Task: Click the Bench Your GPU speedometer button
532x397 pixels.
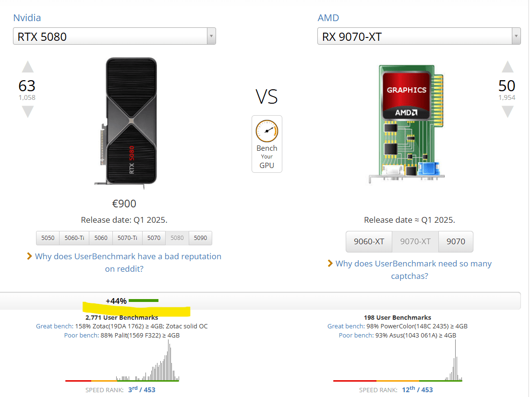Action: click(x=266, y=144)
